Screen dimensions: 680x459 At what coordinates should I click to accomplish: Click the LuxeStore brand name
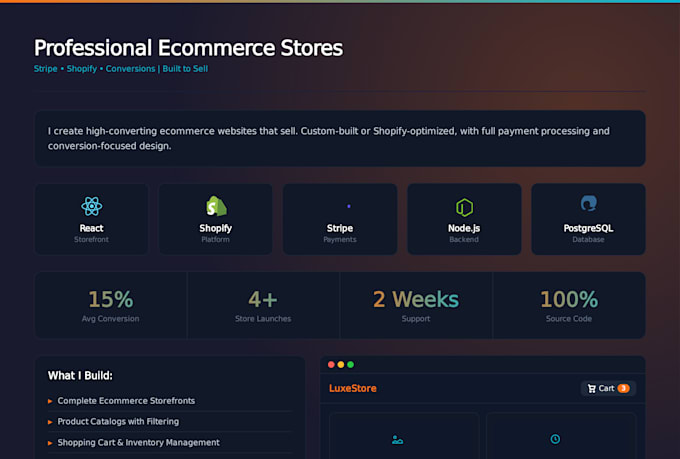click(353, 388)
